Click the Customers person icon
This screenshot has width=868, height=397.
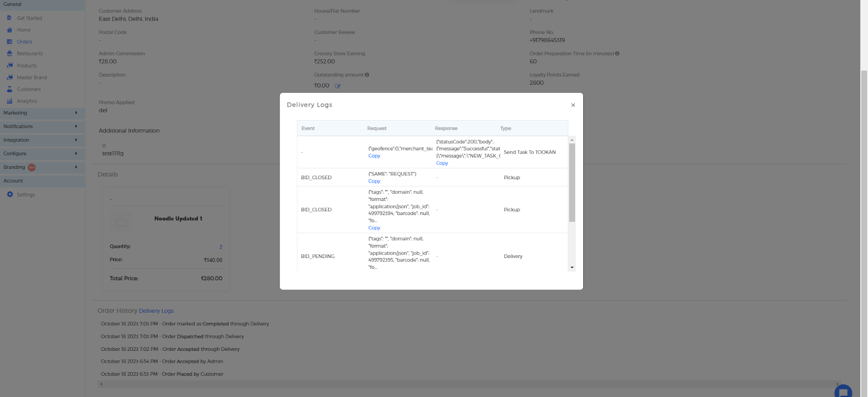(x=9, y=89)
